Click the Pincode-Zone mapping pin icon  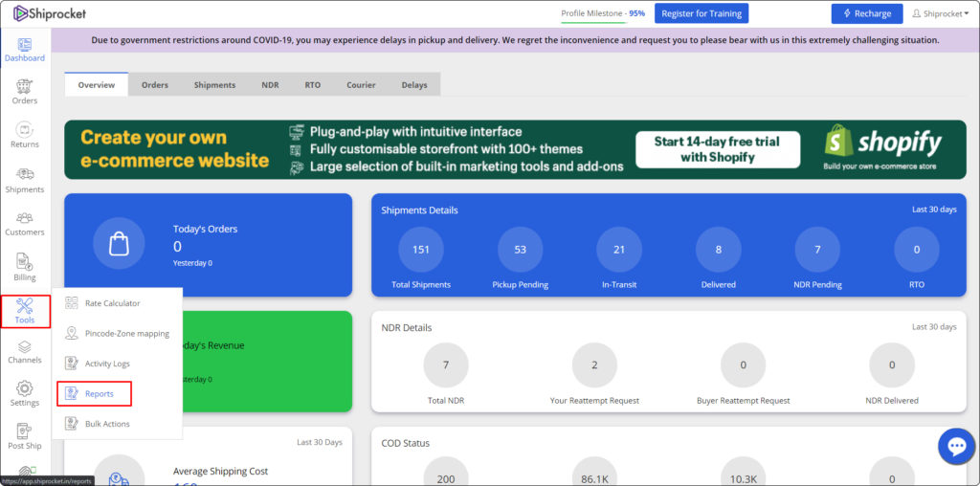click(x=72, y=333)
